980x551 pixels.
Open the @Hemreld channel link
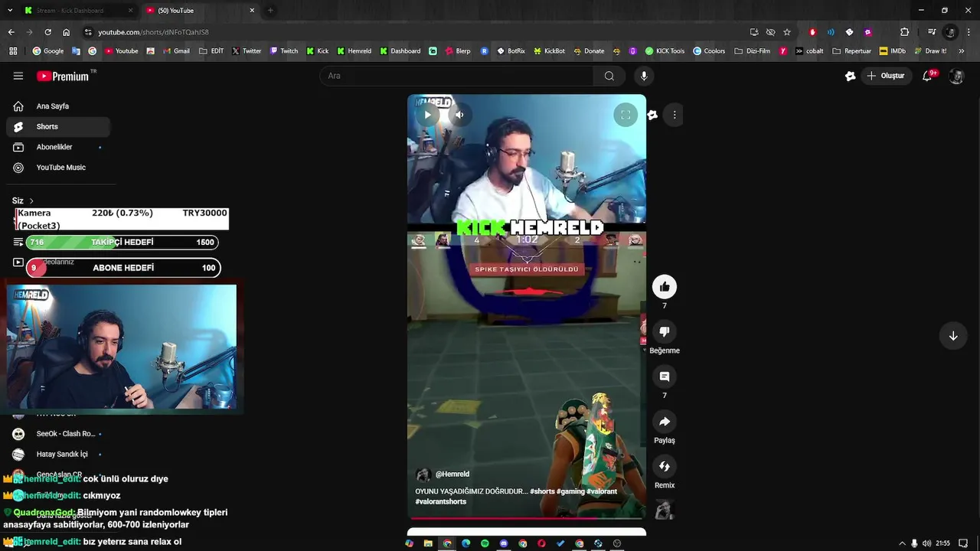452,474
